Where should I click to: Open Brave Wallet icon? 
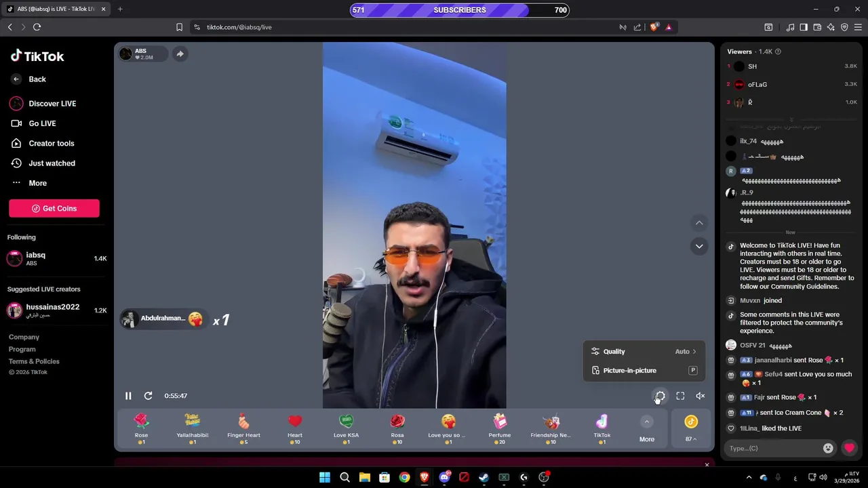click(x=817, y=27)
